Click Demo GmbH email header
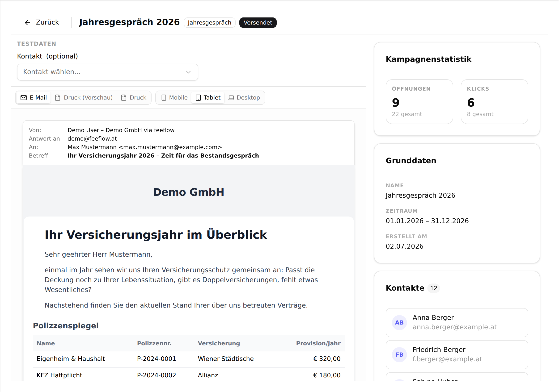559x392 pixels. pos(188,192)
